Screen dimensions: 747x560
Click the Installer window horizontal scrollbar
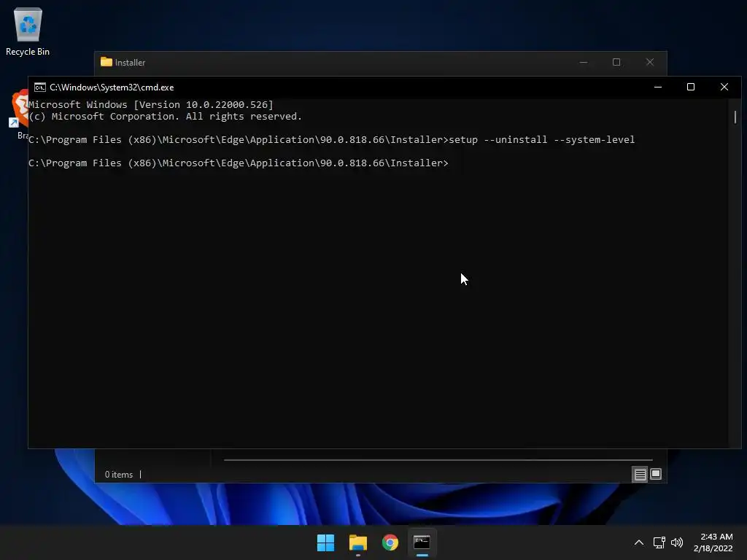tap(438, 460)
